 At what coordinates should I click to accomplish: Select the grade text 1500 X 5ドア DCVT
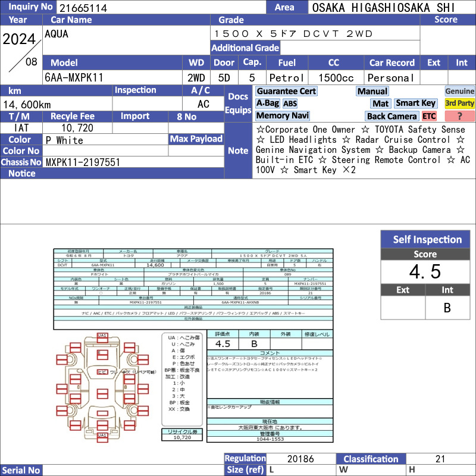(277, 34)
